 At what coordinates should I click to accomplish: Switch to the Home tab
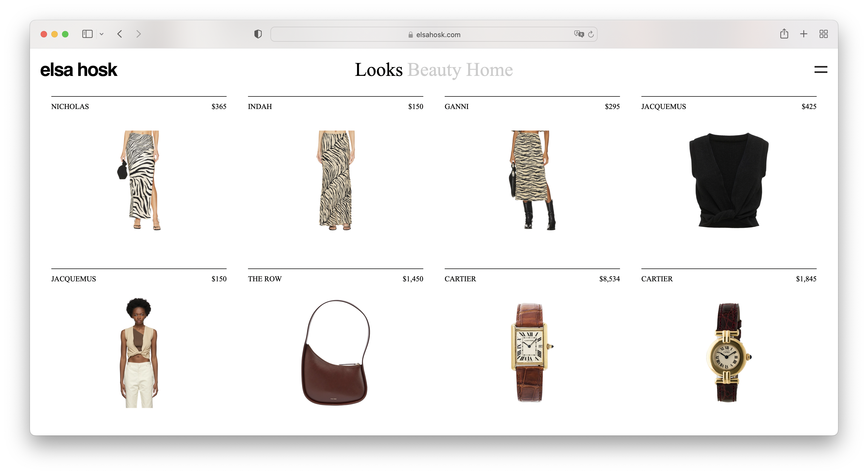click(x=489, y=70)
